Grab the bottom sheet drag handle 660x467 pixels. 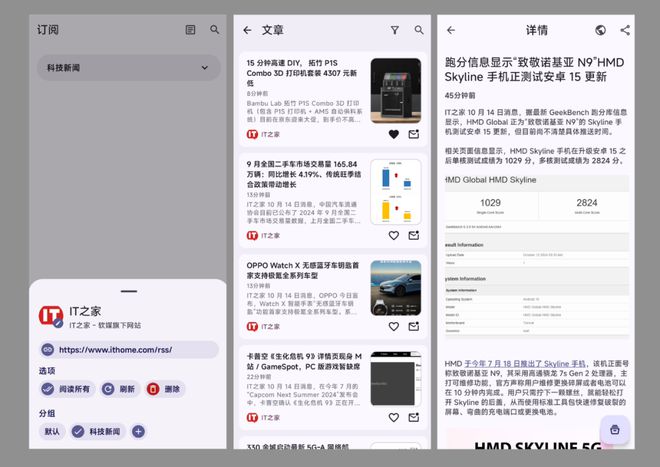pyautogui.click(x=128, y=291)
